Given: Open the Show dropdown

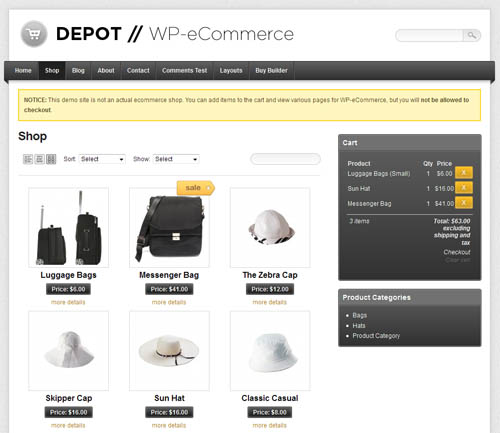Looking at the screenshot, I should point(176,159).
